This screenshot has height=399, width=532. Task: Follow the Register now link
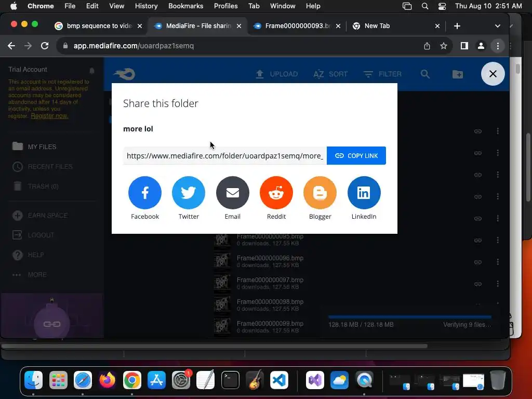pos(49,116)
